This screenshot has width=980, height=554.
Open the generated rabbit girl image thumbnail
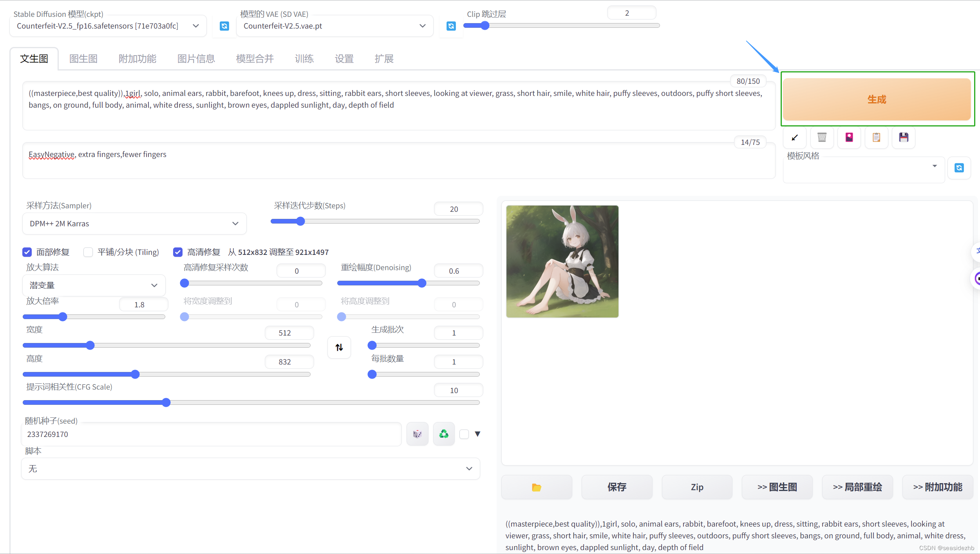click(x=562, y=262)
